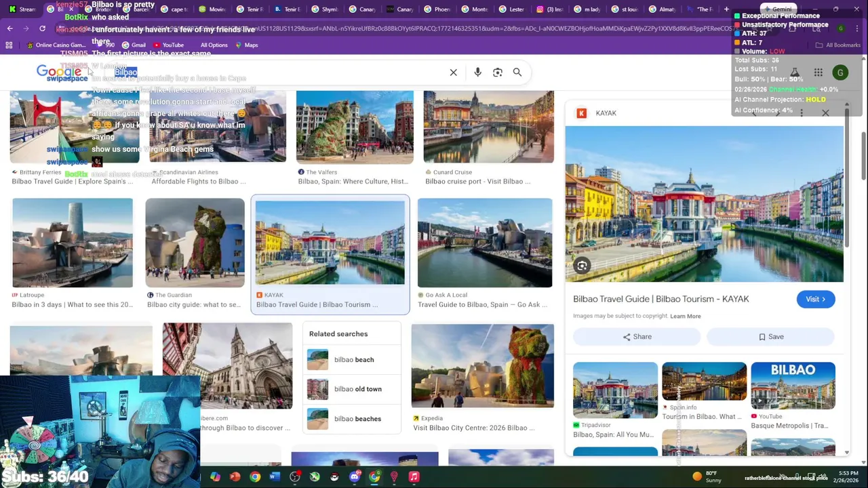Open a new Chrome tab
This screenshot has width=868, height=488.
(726, 9)
